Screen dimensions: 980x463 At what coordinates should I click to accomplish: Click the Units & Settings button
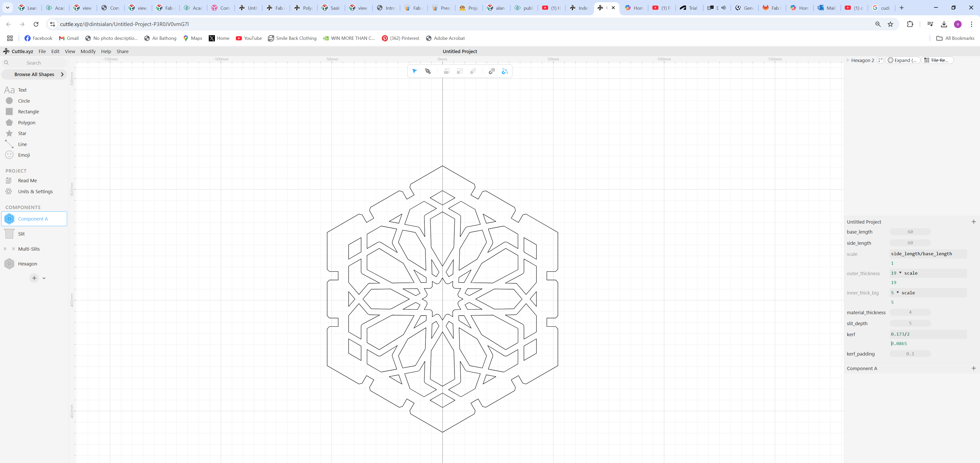point(35,191)
